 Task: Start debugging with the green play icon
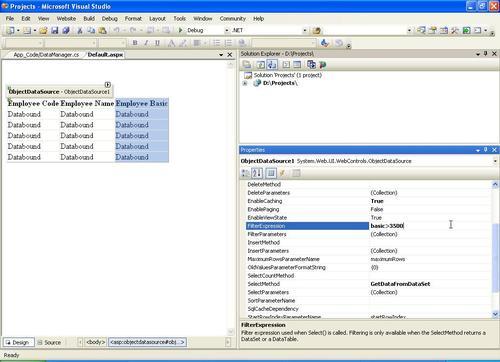pos(180,30)
